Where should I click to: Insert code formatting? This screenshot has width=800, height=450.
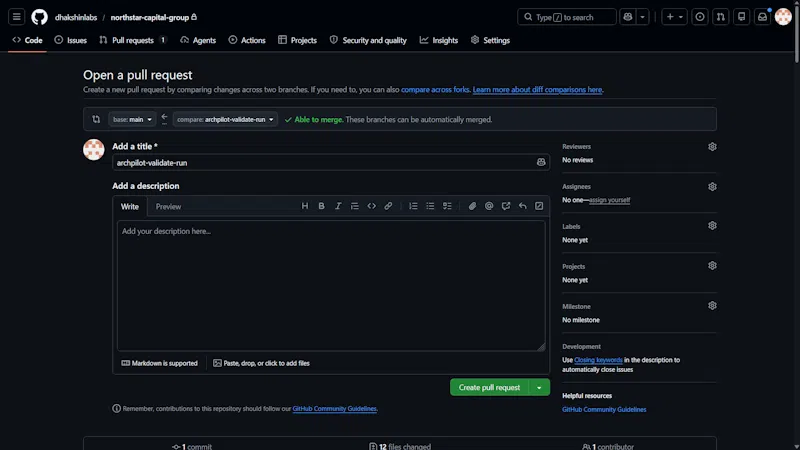coord(371,206)
